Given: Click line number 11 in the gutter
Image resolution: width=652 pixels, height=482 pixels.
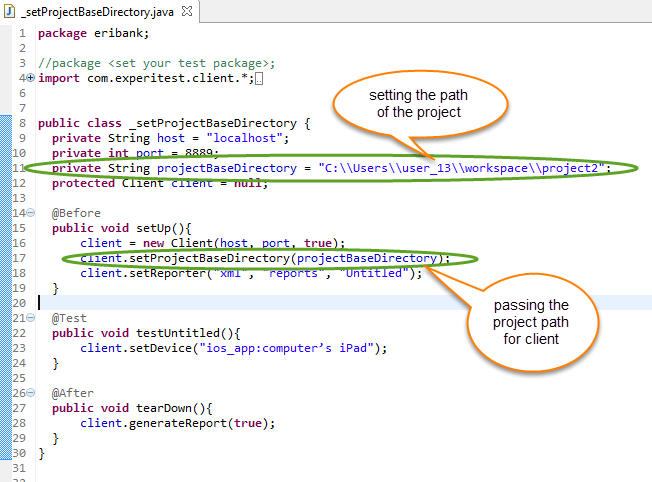Looking at the screenshot, I should 18,168.
